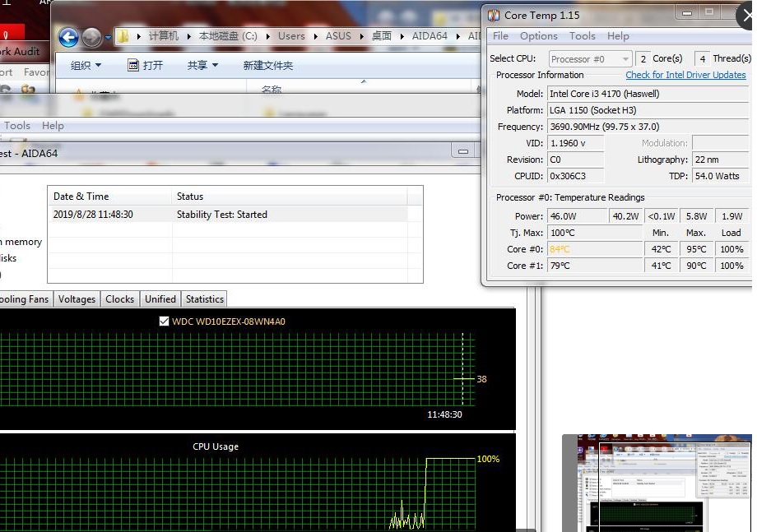Open Core Temp Options menu
Image resolution: width=757 pixels, height=532 pixels.
point(538,36)
